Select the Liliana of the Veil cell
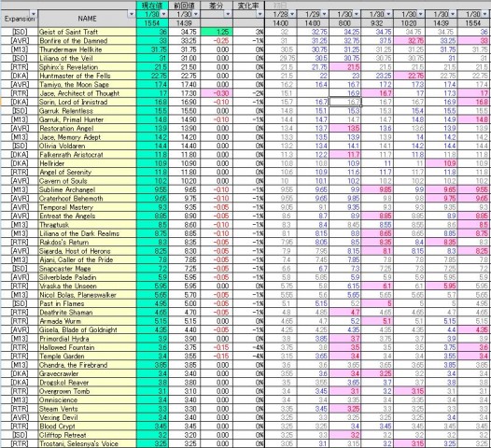The image size is (491, 448). click(x=87, y=58)
